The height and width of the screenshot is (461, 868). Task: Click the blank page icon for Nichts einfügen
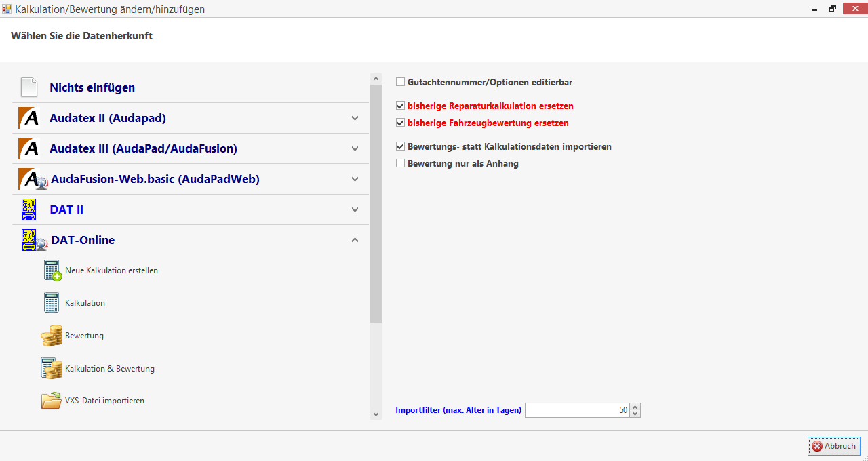click(x=28, y=87)
